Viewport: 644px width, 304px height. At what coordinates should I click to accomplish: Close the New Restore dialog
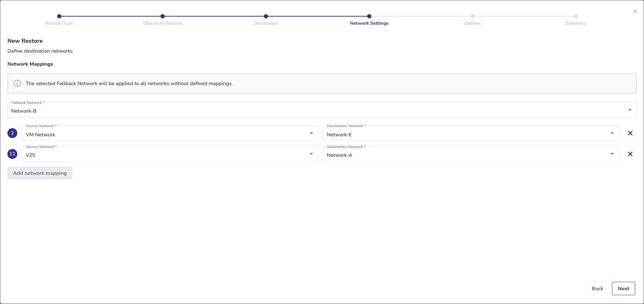tap(634, 11)
